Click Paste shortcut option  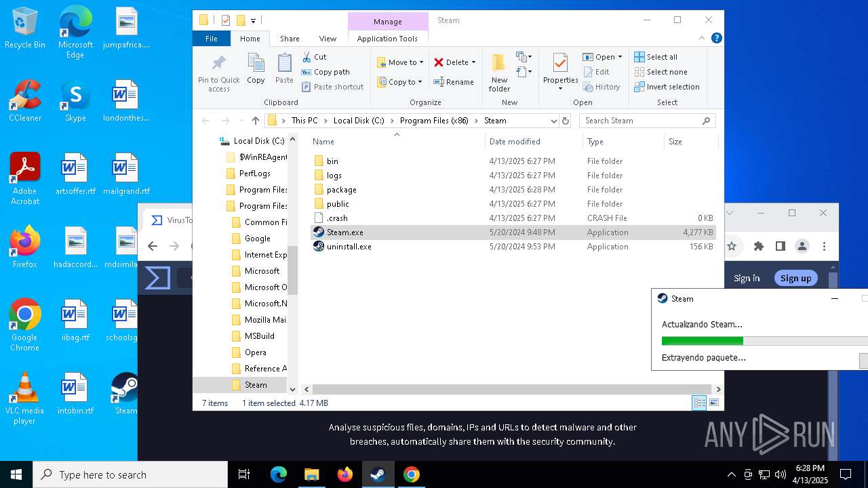[333, 87]
